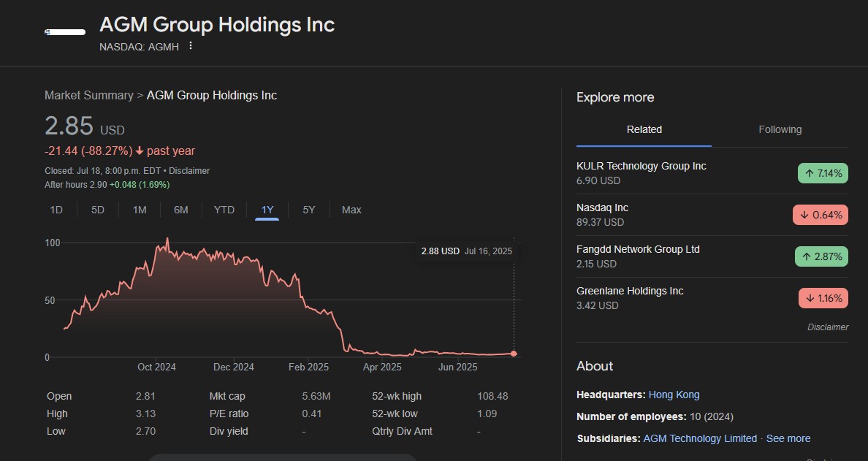868x461 pixels.
Task: Click the Oct 2024 axis label
Action: click(x=156, y=367)
